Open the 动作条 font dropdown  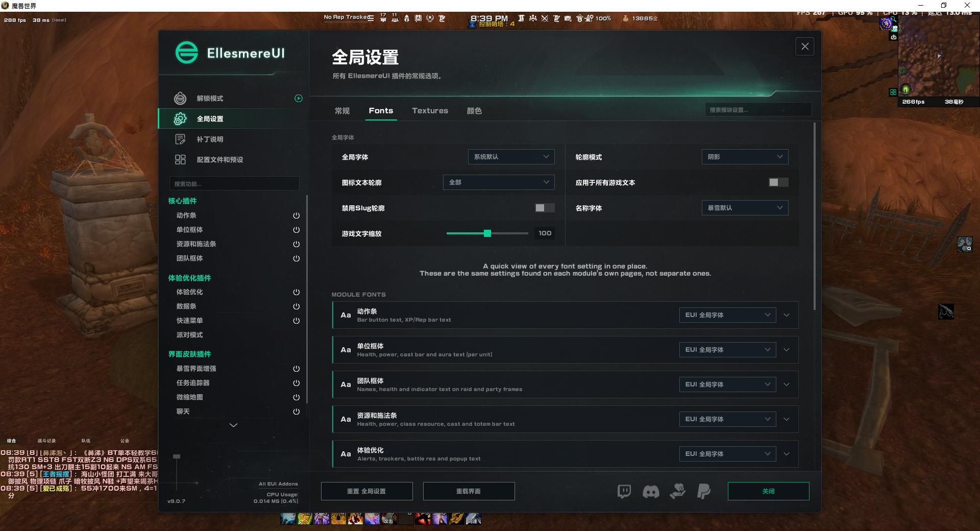(727, 315)
